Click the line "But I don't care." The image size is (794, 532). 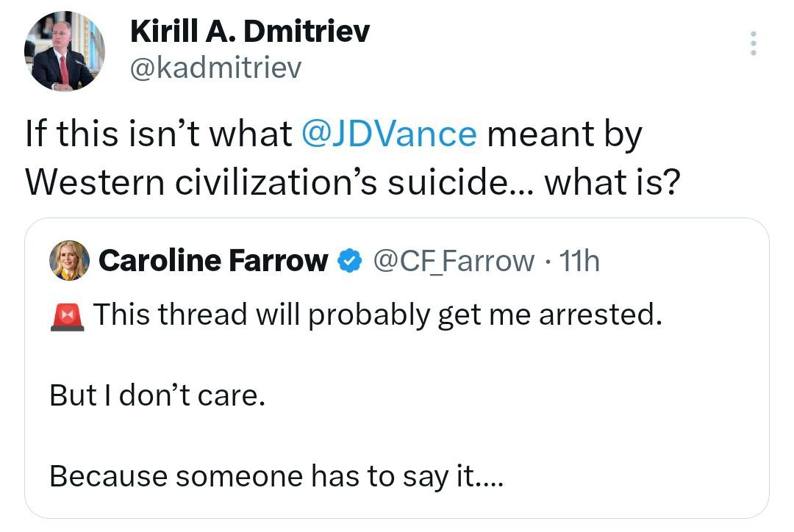click(157, 395)
